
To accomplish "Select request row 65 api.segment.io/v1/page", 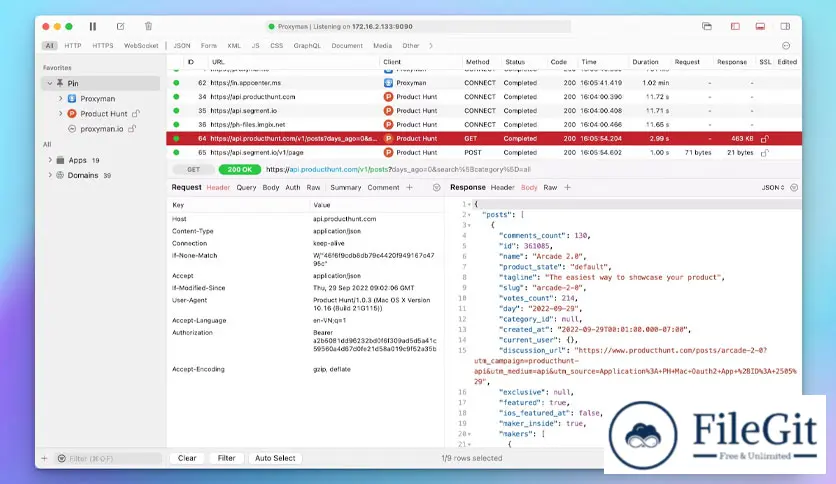I will (484, 152).
